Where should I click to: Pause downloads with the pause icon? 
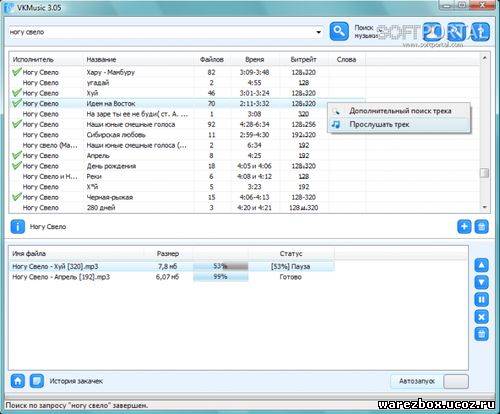point(481,299)
